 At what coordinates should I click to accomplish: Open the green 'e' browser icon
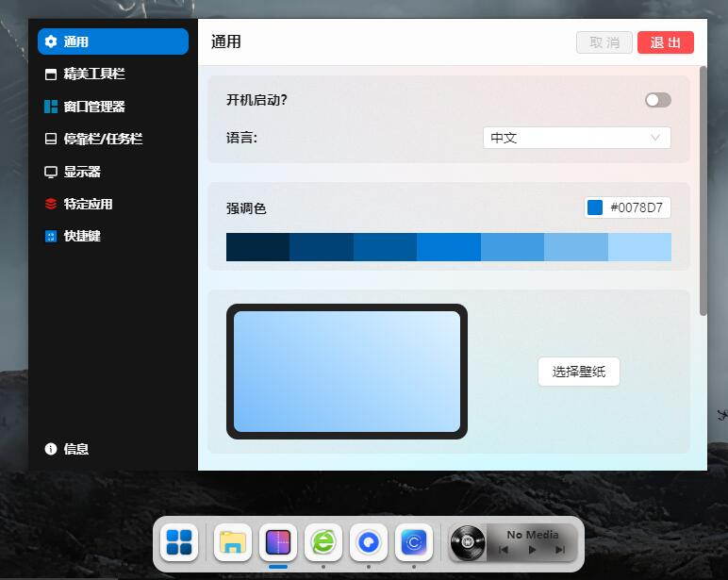tap(323, 542)
